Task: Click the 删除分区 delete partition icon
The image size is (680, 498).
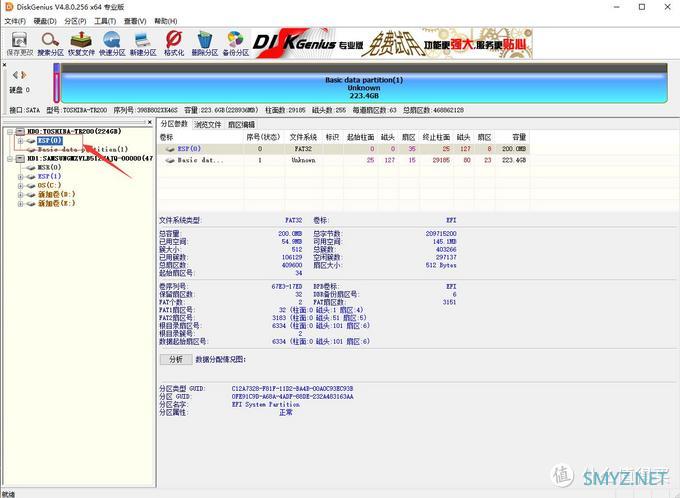Action: pos(205,44)
